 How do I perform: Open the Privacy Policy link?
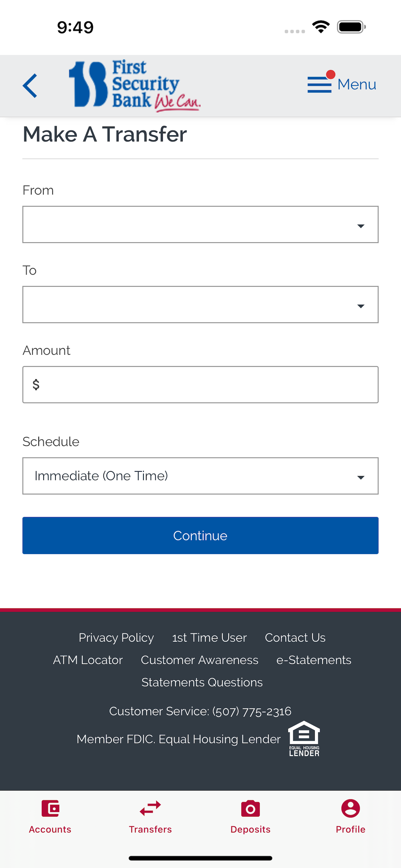click(116, 637)
